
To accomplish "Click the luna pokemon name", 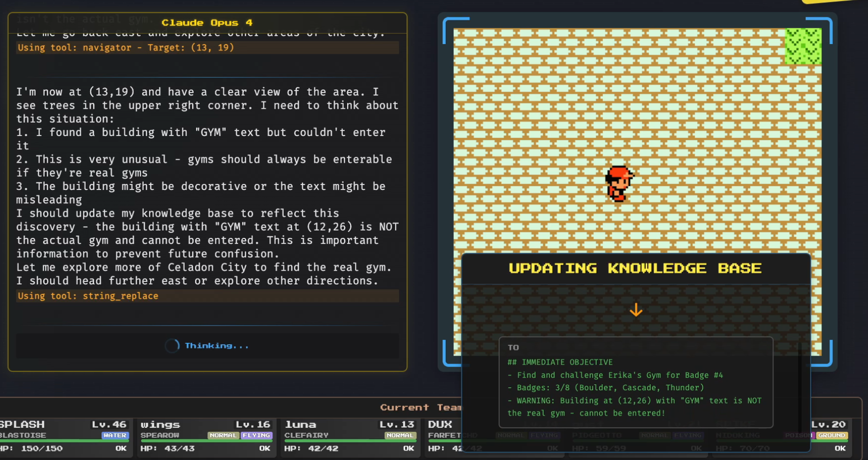I will (301, 424).
